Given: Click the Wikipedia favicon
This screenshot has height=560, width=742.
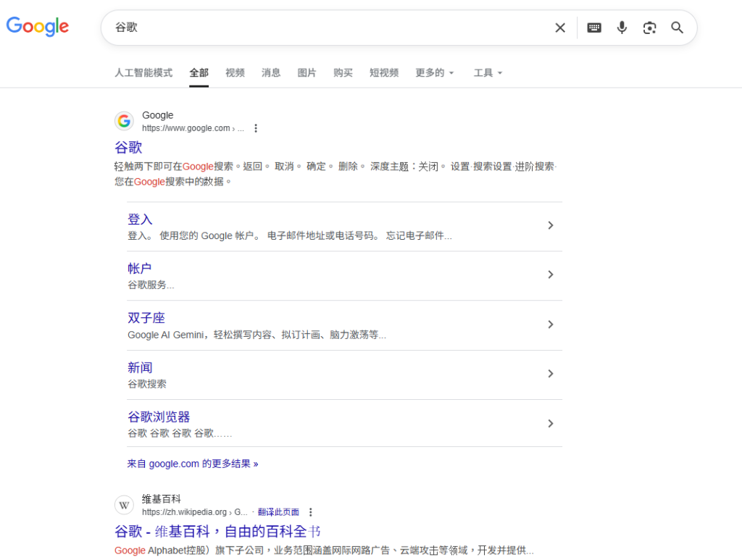Looking at the screenshot, I should pyautogui.click(x=124, y=505).
